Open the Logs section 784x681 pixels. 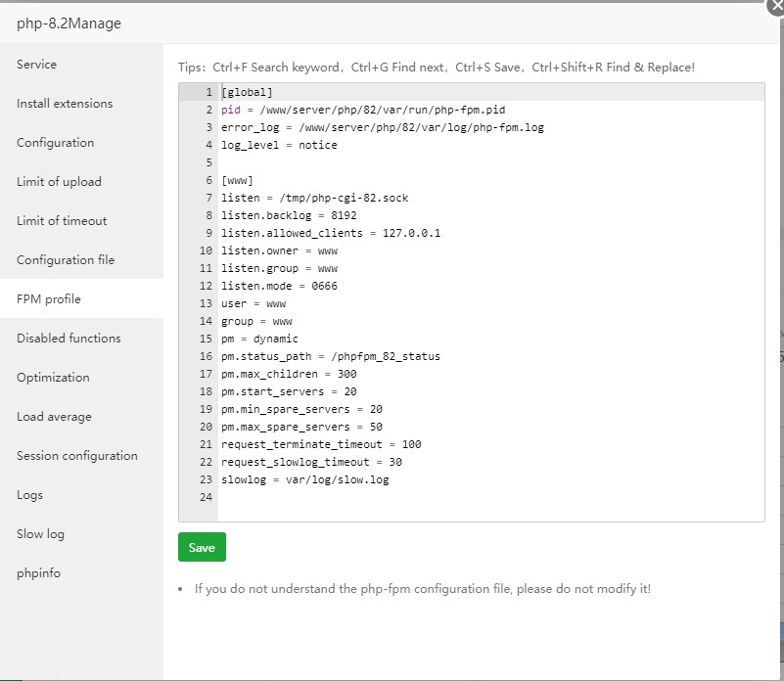30,495
